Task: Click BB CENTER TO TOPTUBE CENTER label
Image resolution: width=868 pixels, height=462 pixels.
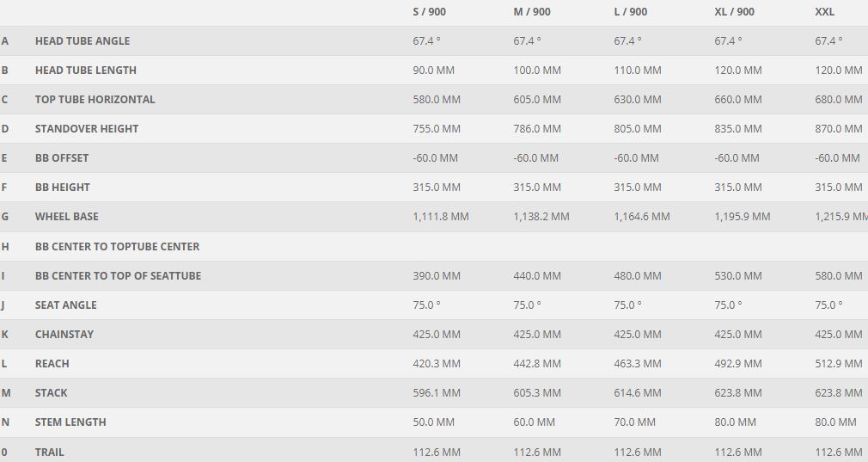Action: pos(118,247)
